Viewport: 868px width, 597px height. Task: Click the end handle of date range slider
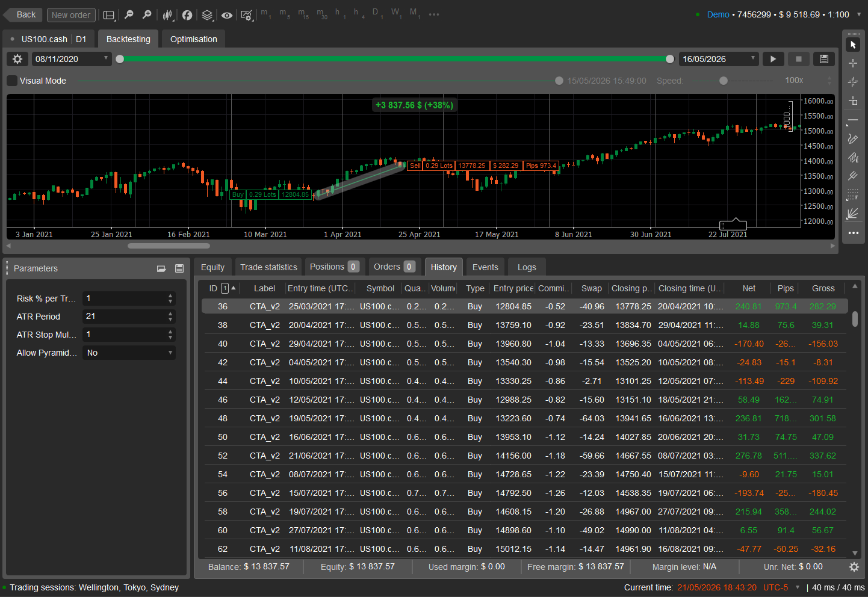point(670,59)
